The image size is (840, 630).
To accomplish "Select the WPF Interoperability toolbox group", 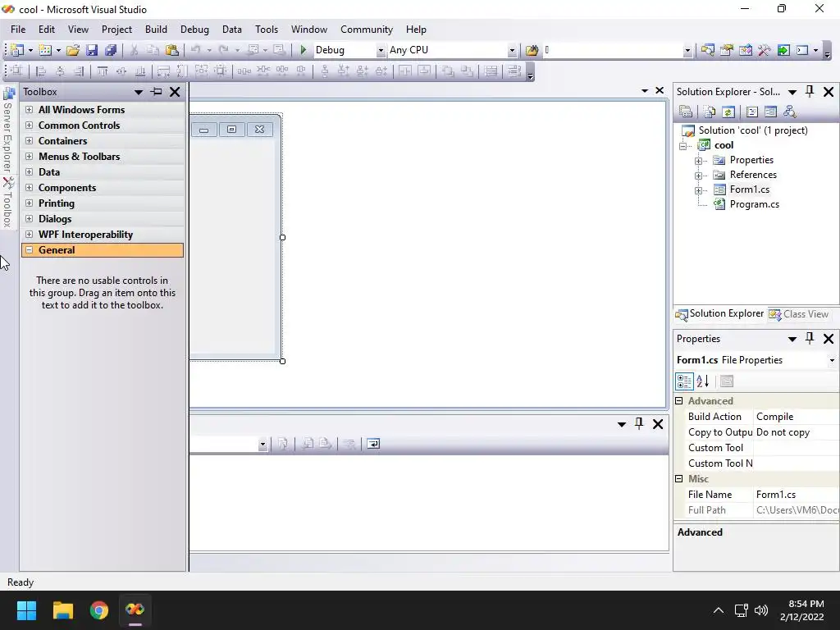I will [x=103, y=235].
